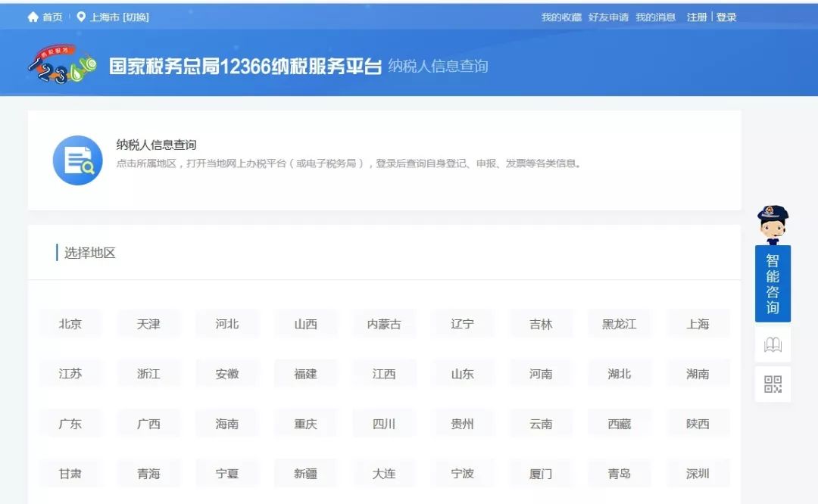Open the 智能咨询 panel on the right

click(x=772, y=282)
